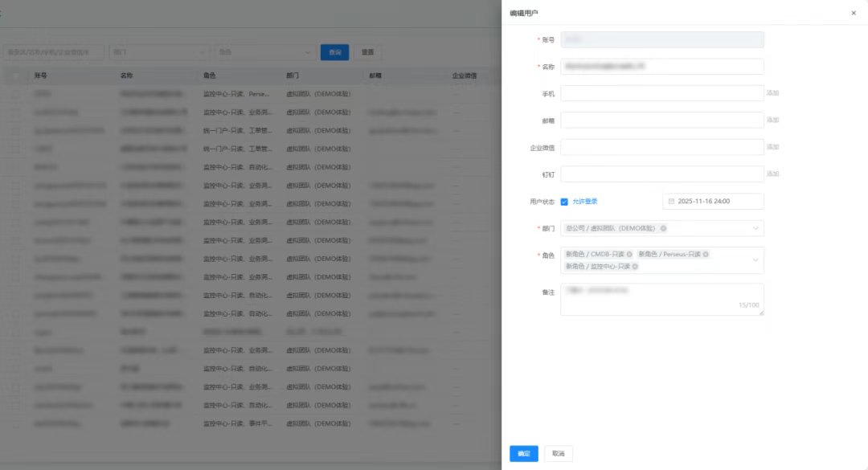Screen dimensions: 868x470
Task: Open the 角色 multi-select dropdown arrow
Action: [x=755, y=260]
